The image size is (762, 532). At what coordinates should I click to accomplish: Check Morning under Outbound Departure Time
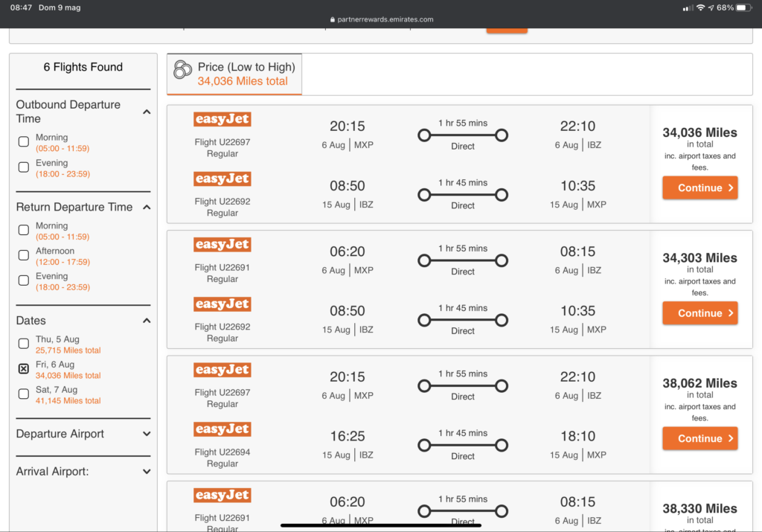click(x=23, y=142)
